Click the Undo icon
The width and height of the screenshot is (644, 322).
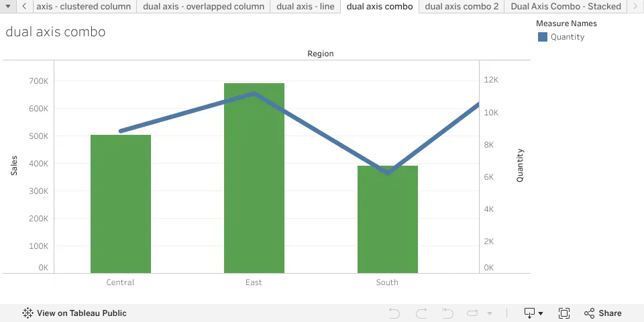[394, 313]
